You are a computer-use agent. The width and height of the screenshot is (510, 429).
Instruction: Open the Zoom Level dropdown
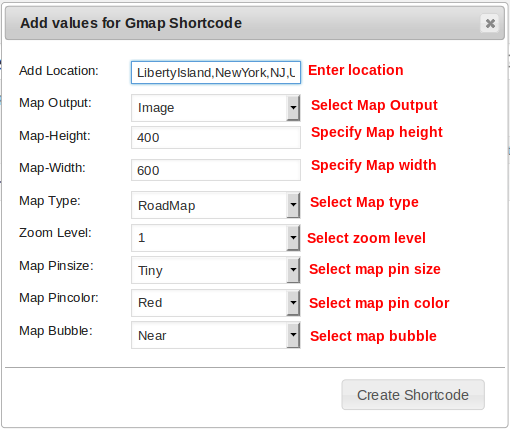click(x=216, y=238)
